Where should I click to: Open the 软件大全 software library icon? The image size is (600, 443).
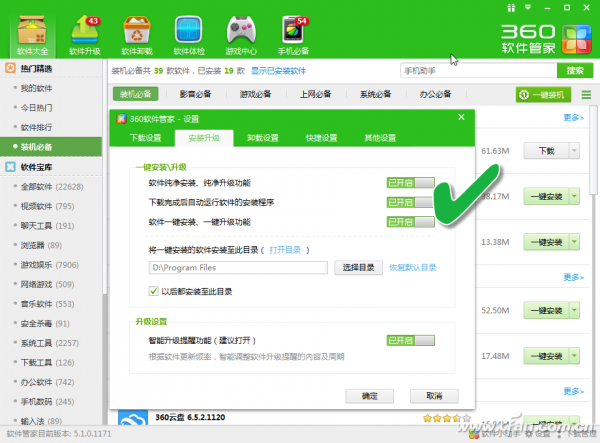point(32,35)
